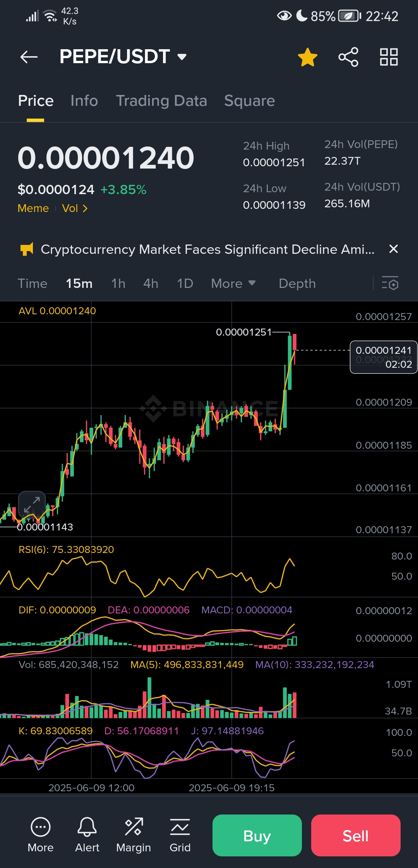418x868 pixels.
Task: Switch to the Depth chart view
Action: [x=297, y=284]
